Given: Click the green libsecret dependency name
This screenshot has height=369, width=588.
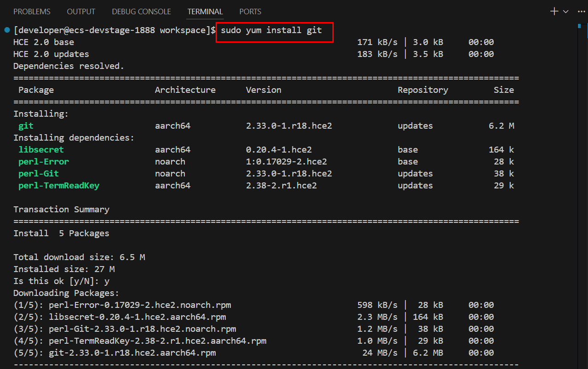Looking at the screenshot, I should [x=41, y=150].
